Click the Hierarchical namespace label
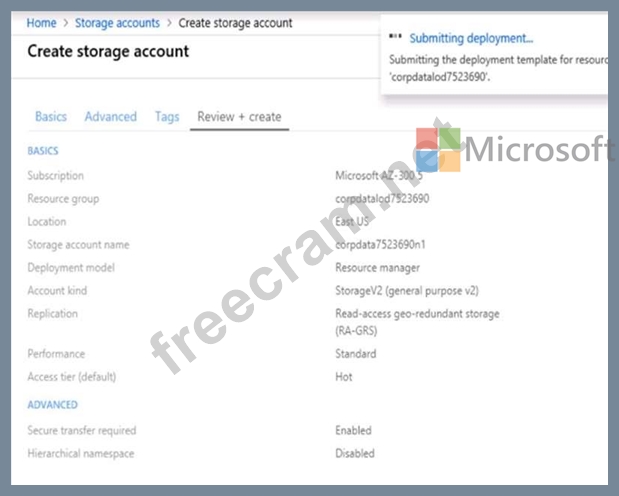The height and width of the screenshot is (496, 619). coord(81,454)
